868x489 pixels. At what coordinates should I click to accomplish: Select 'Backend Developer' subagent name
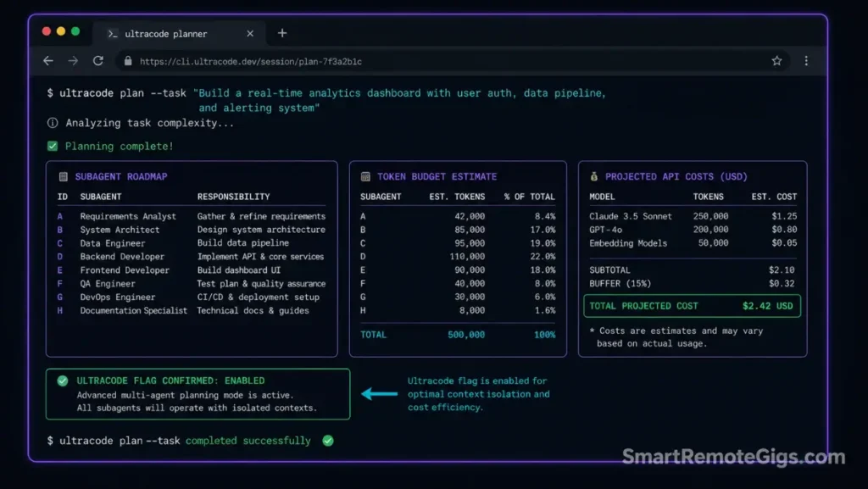click(122, 257)
